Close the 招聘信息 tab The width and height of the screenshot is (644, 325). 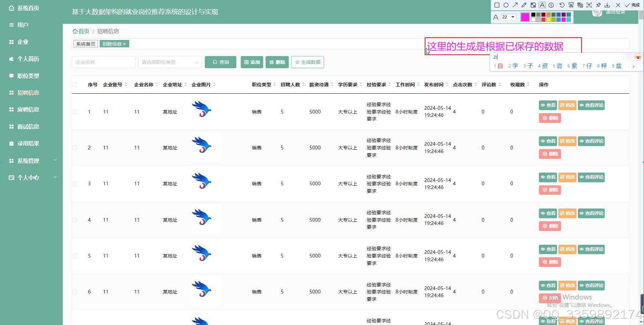pos(124,44)
